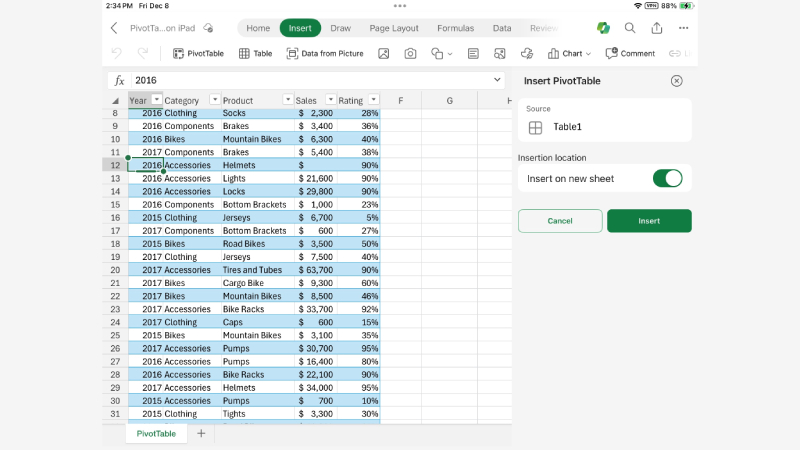This screenshot has width=800, height=450.
Task: Switch to the Draw tab
Action: click(340, 28)
